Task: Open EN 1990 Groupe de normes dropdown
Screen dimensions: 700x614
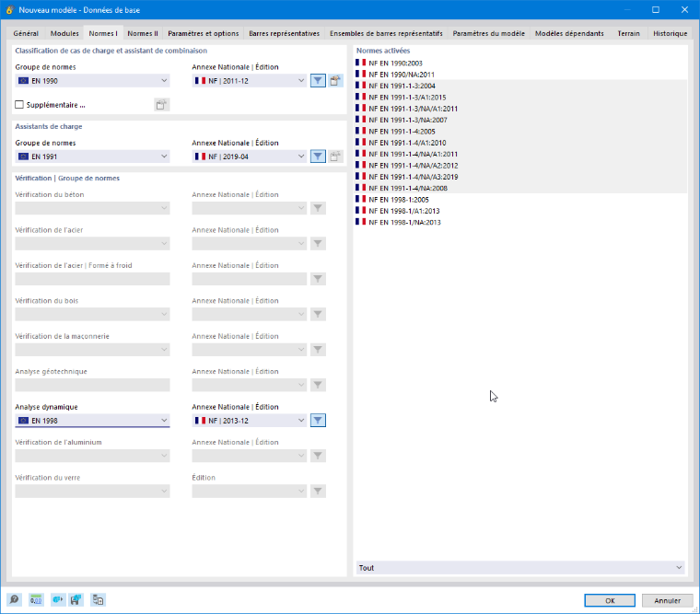Action: (92, 81)
